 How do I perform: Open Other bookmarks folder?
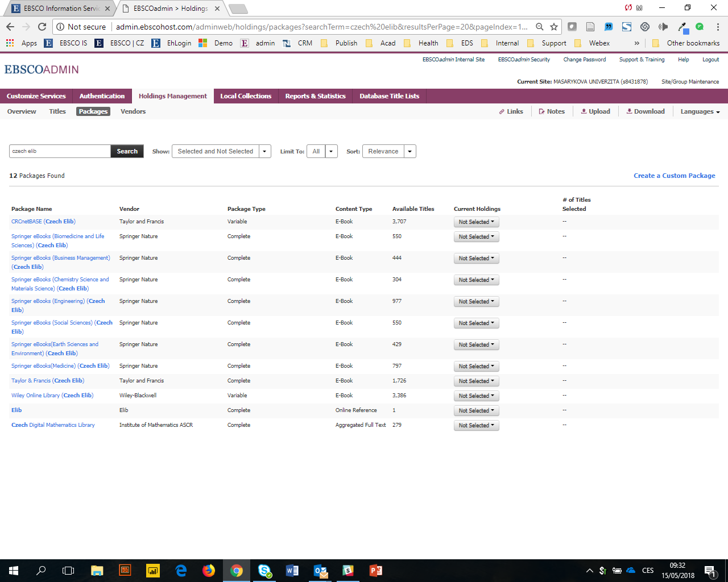686,43
